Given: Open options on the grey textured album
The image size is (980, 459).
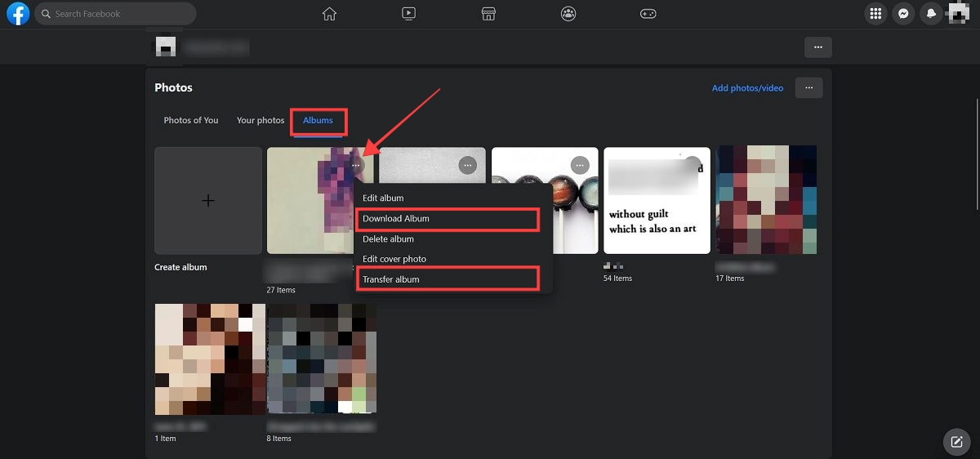Looking at the screenshot, I should pyautogui.click(x=467, y=165).
